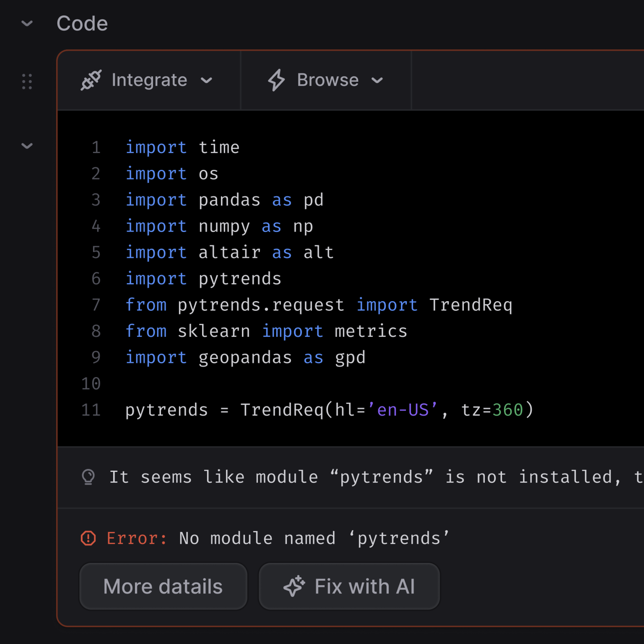Click the Browse label

[328, 80]
